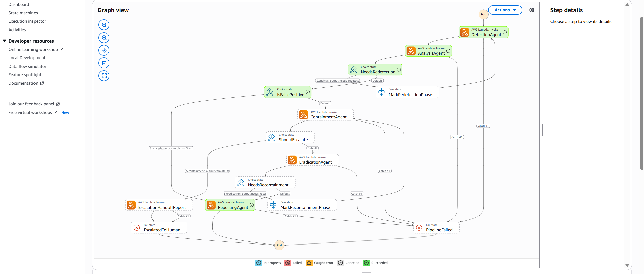This screenshot has height=274, width=644.
Task: Toggle fullscreen graph view icon
Action: (x=104, y=76)
